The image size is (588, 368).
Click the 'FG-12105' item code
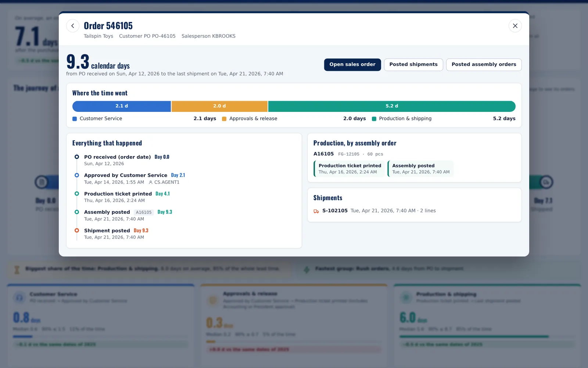click(349, 154)
